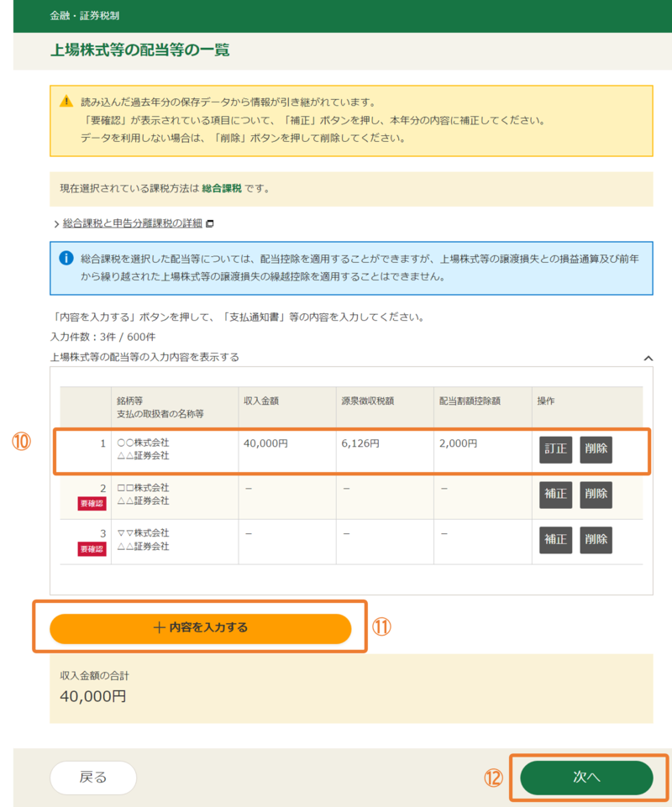This screenshot has height=807, width=672.
Task: Collapse the dividend list with the chevron arrow
Action: click(x=647, y=358)
